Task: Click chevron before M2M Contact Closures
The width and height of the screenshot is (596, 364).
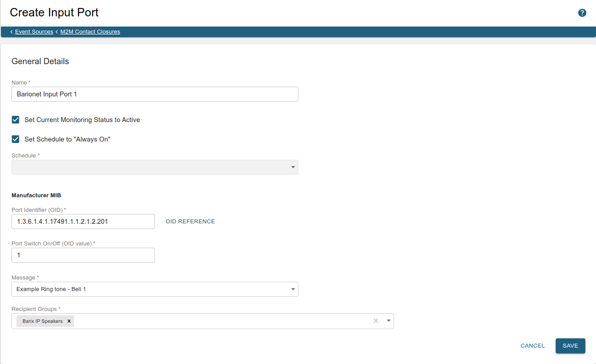Action: [57, 32]
